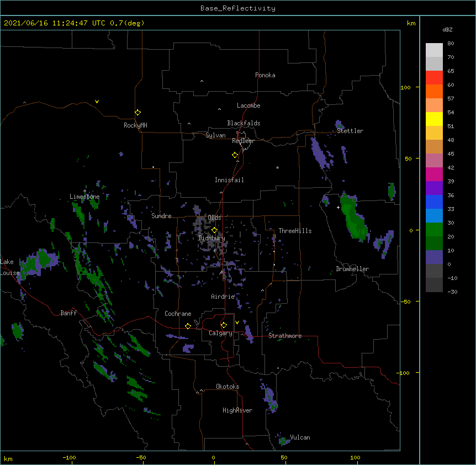The width and height of the screenshot is (476, 465).
Task: Click the yellow diamond marker beside Olds
Action: pos(214,230)
